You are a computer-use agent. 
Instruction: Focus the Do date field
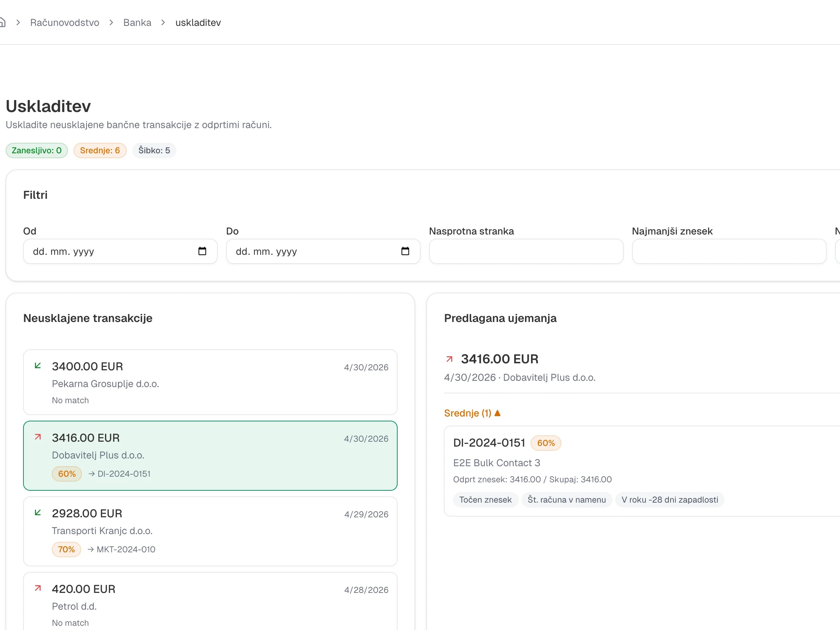click(323, 251)
